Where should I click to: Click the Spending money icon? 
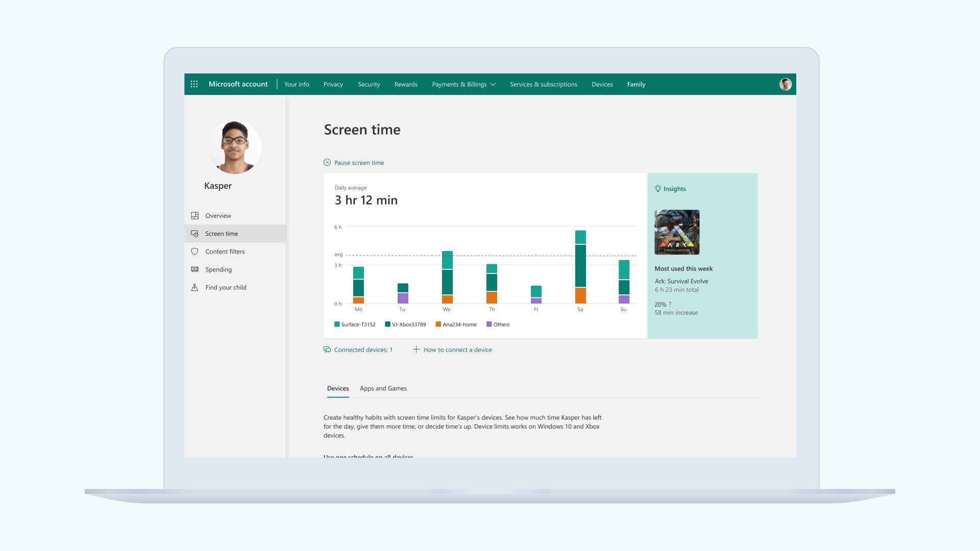tap(194, 269)
